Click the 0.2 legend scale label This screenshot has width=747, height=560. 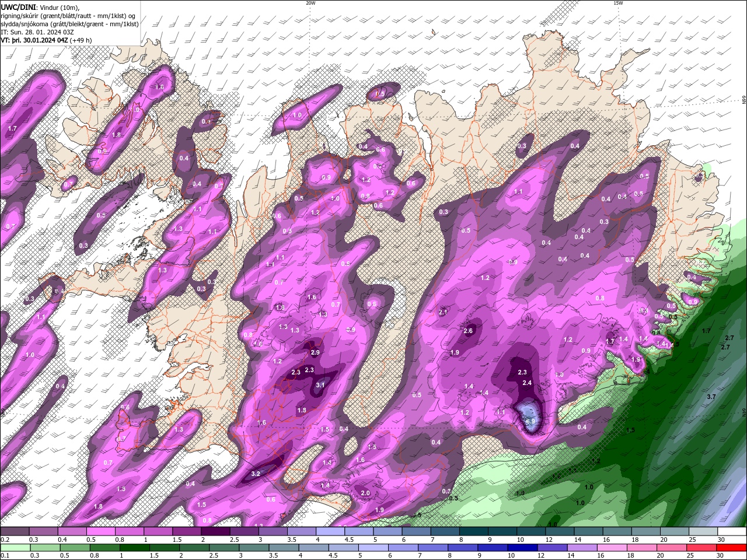4,539
